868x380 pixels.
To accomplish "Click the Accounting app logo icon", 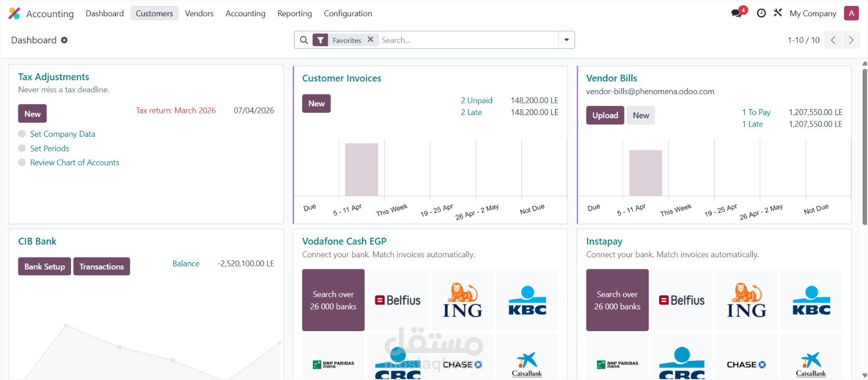I will 14,14.
